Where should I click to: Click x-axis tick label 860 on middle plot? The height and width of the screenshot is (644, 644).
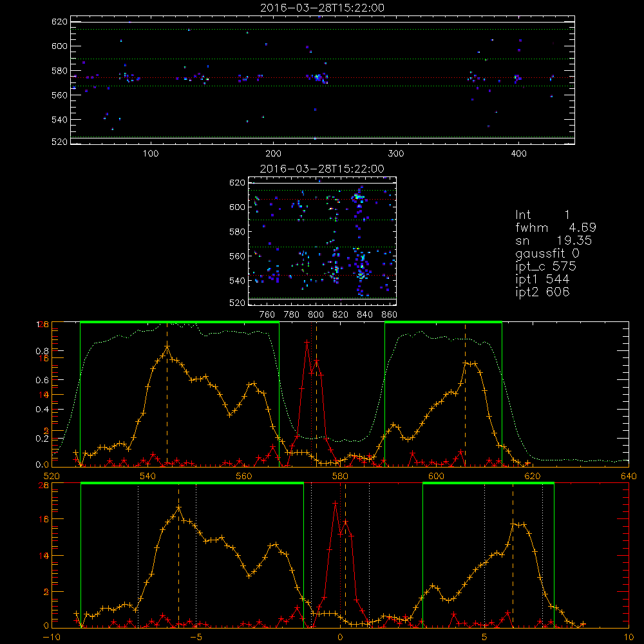click(x=390, y=315)
